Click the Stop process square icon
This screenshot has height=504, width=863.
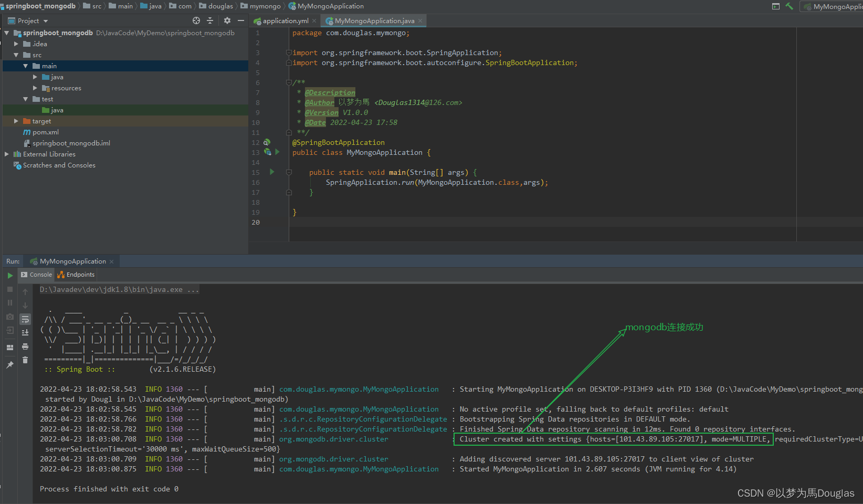[10, 289]
